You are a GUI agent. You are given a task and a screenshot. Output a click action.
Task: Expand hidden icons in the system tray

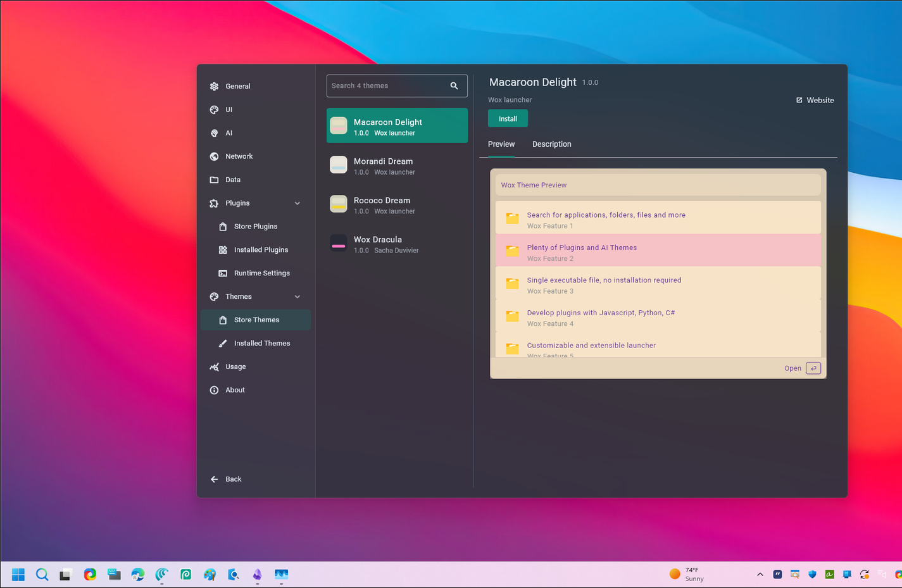[x=760, y=574]
